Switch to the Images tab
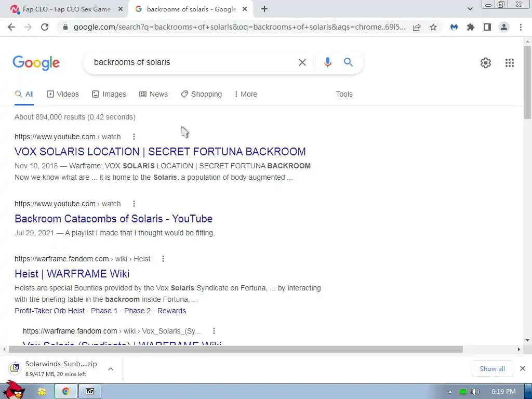The height and width of the screenshot is (399, 532). coord(109,95)
